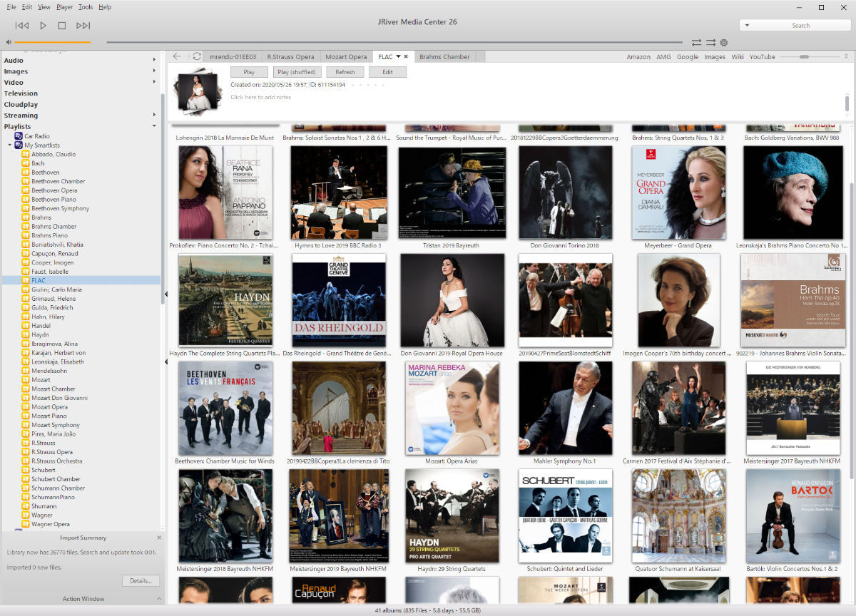
Task: Click the Play (shuffled) button
Action: 297,72
